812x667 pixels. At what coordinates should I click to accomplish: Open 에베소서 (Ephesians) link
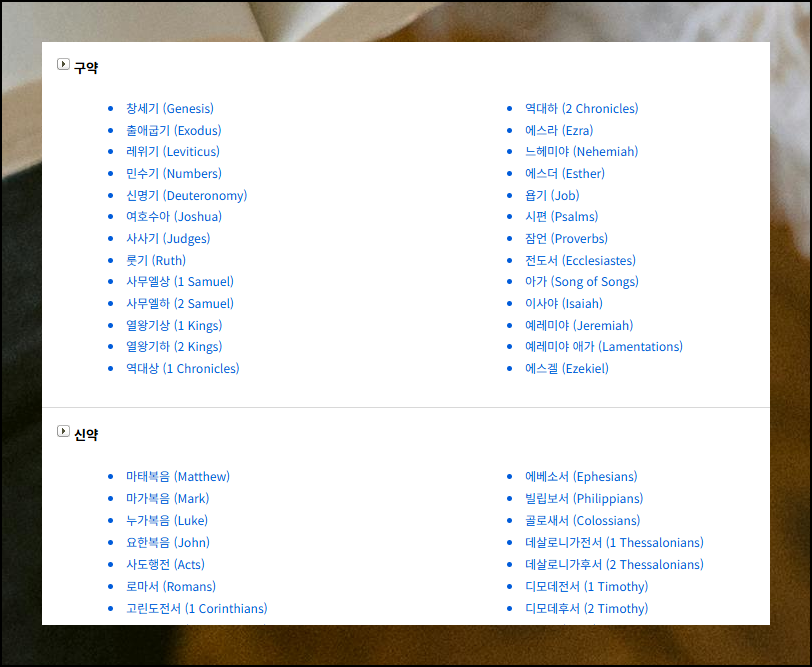[581, 476]
